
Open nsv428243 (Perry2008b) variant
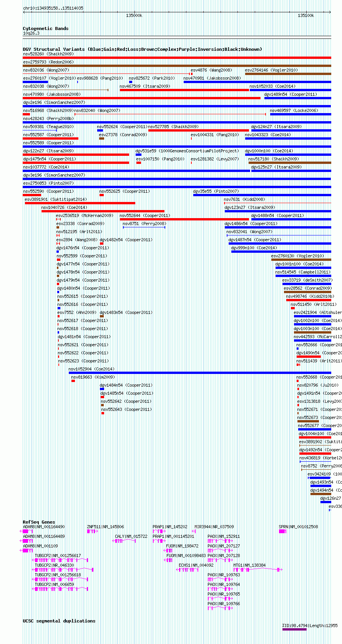click(48, 118)
